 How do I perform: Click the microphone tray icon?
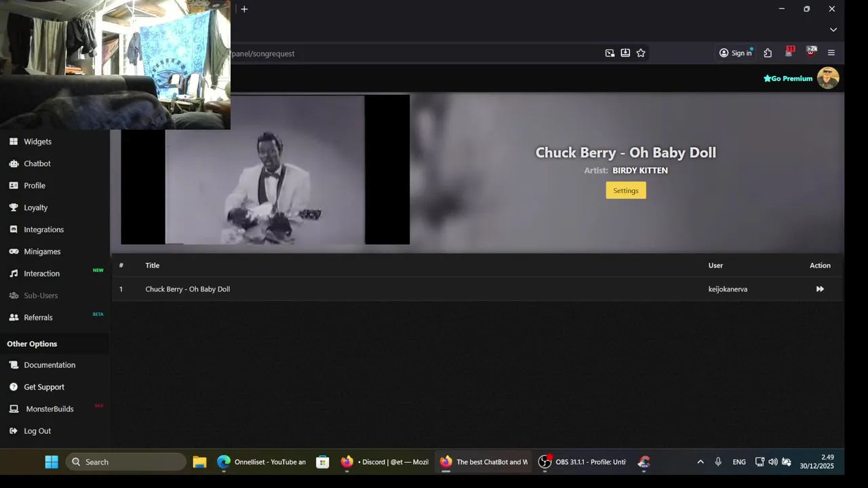(x=718, y=462)
